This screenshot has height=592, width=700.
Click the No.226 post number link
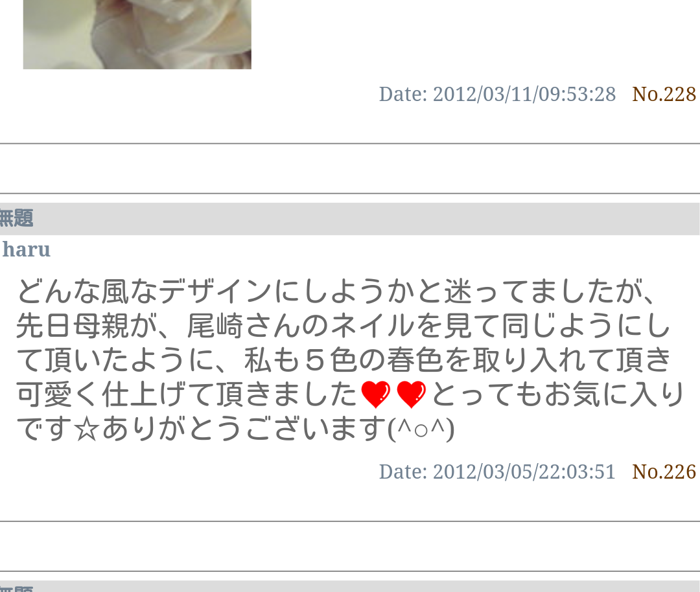(x=664, y=472)
